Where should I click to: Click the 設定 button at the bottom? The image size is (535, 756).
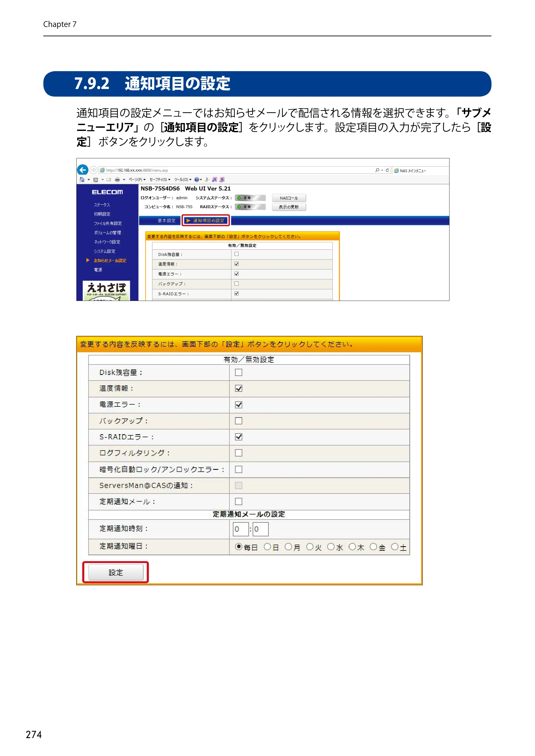(x=116, y=572)
